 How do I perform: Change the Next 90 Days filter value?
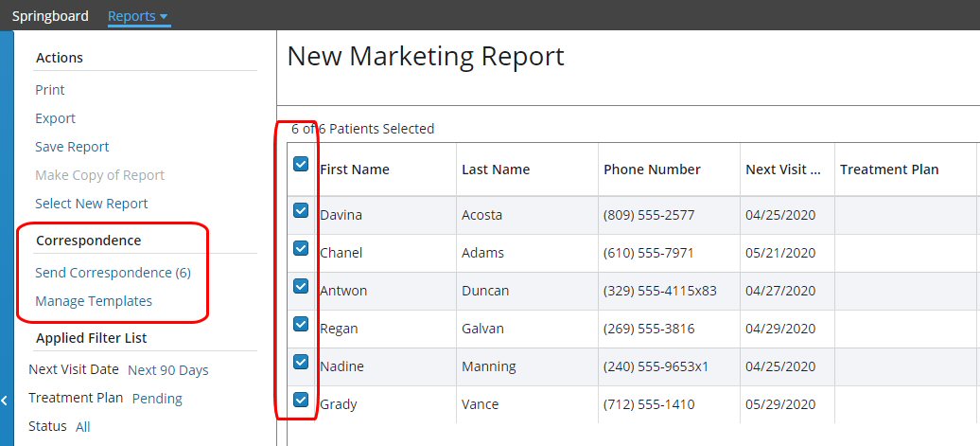167,370
